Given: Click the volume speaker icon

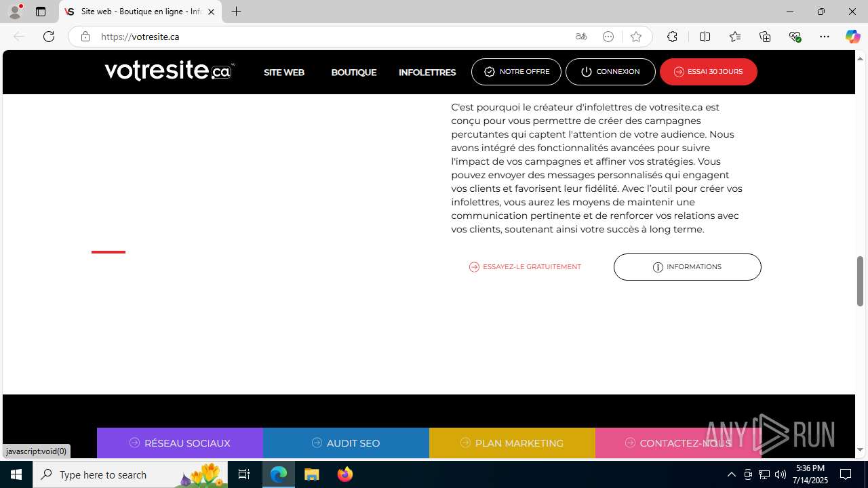Looking at the screenshot, I should pyautogui.click(x=780, y=474).
